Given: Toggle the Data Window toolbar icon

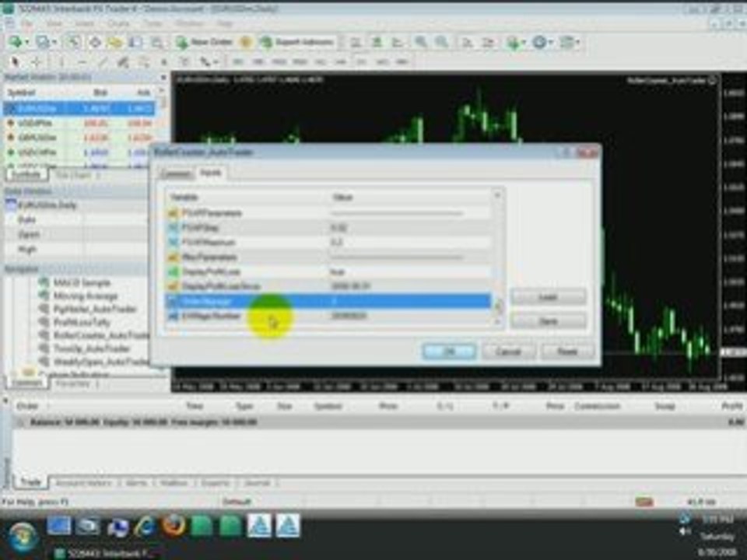Looking at the screenshot, I should point(94,42).
